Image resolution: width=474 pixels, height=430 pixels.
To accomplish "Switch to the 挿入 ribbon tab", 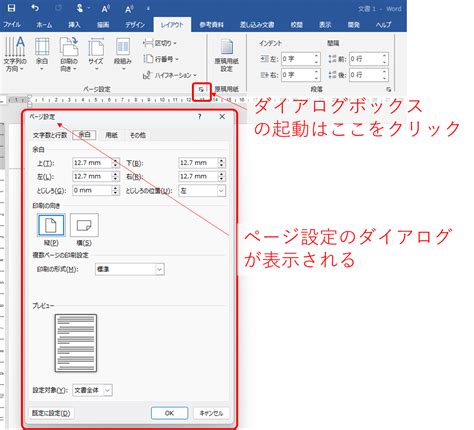I will [74, 25].
